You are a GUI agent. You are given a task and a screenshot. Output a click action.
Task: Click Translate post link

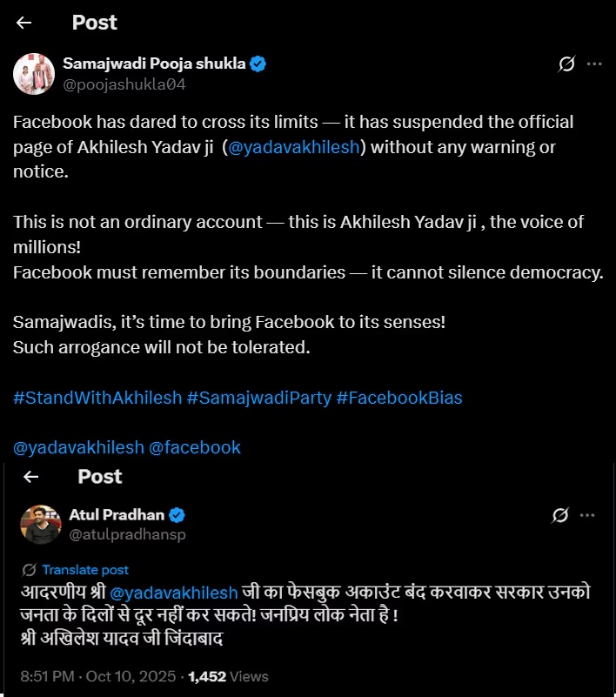84,570
